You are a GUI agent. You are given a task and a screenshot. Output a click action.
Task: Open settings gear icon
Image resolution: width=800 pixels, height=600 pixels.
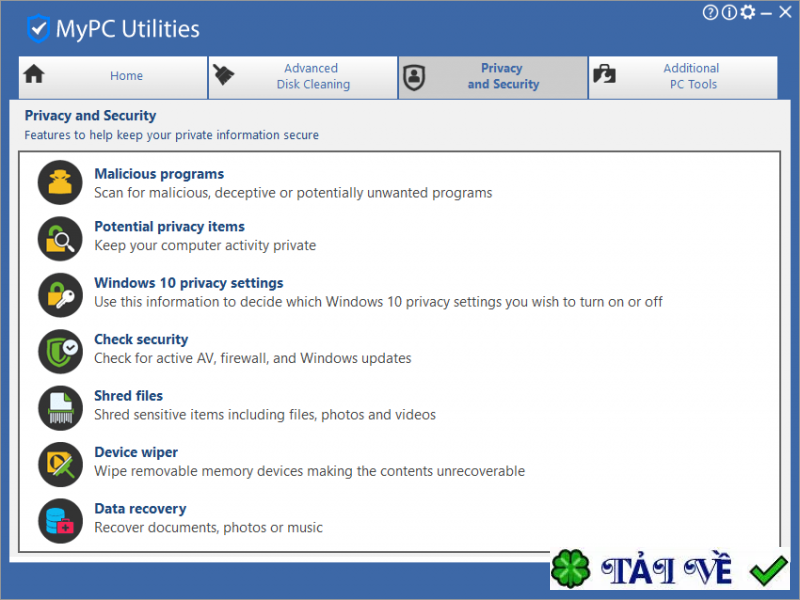tap(747, 12)
